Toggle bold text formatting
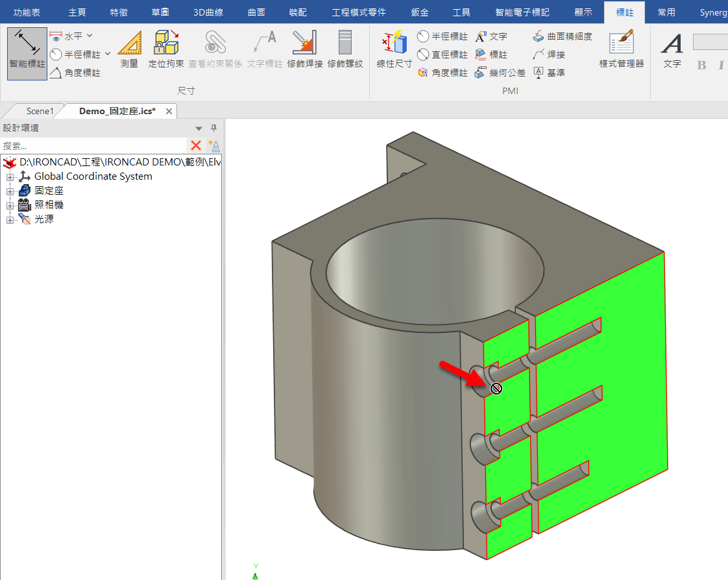 (x=701, y=65)
